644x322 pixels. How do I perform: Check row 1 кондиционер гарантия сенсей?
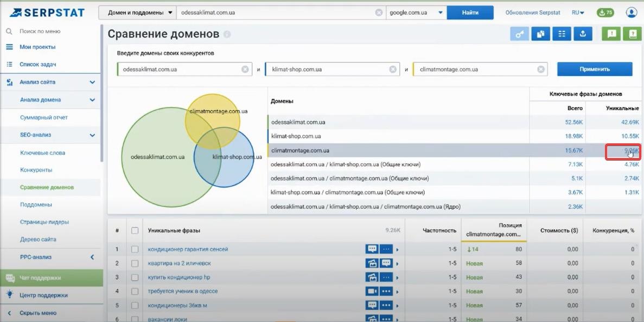[x=135, y=249]
